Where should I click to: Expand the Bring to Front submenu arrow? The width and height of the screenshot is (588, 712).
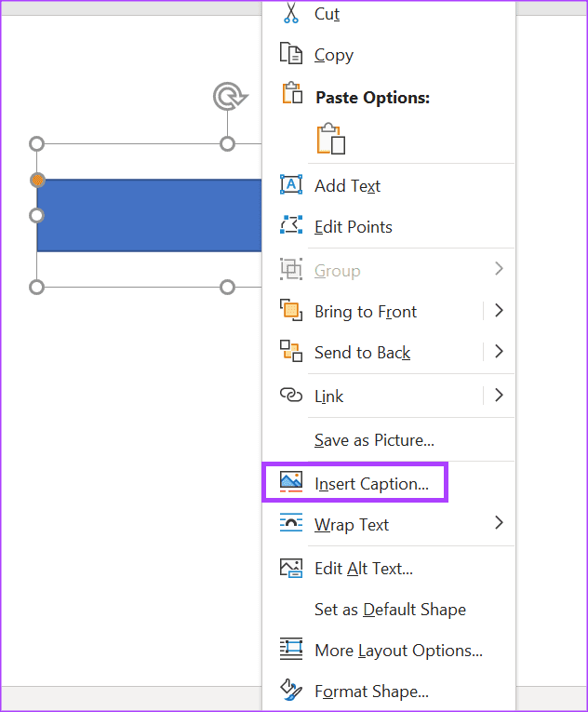pos(499,311)
